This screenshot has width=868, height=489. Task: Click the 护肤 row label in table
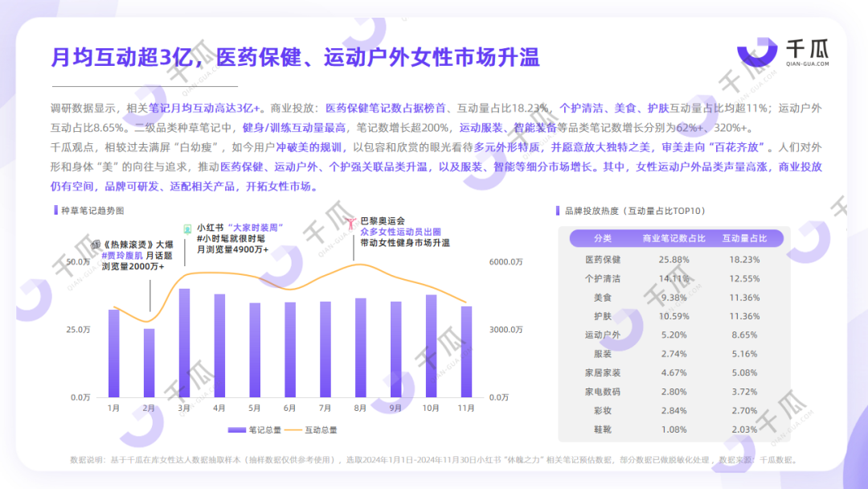tap(603, 316)
